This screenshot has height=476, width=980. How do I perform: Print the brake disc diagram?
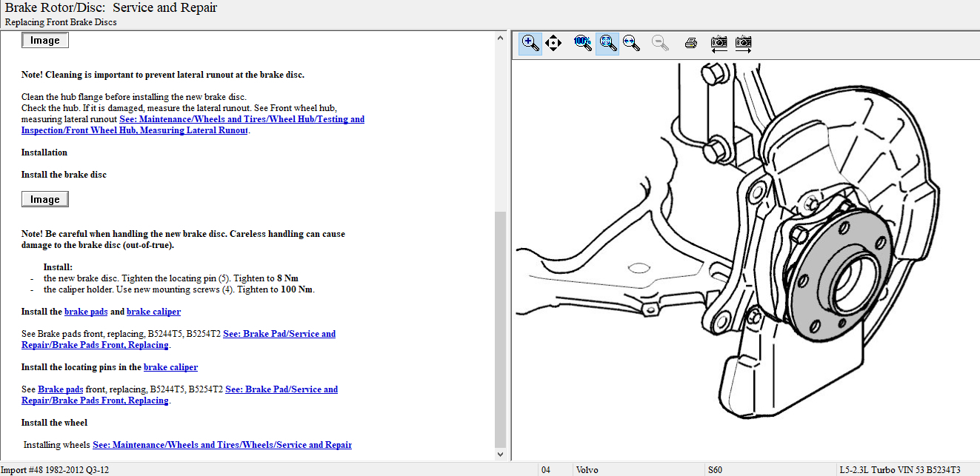point(691,43)
